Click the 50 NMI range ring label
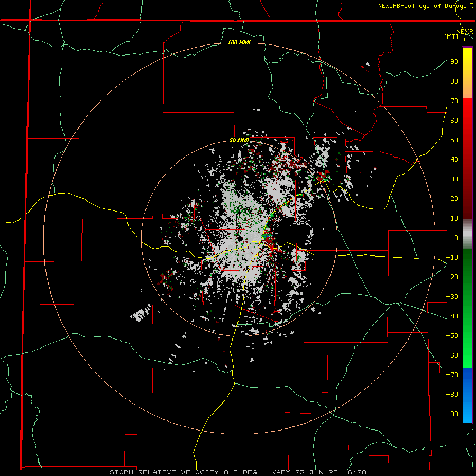 coord(239,140)
